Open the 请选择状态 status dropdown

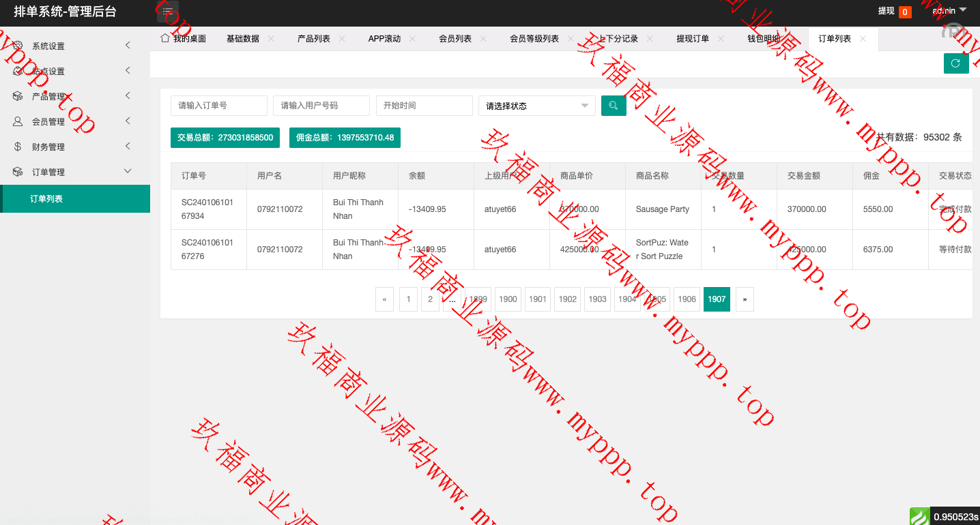pos(536,106)
